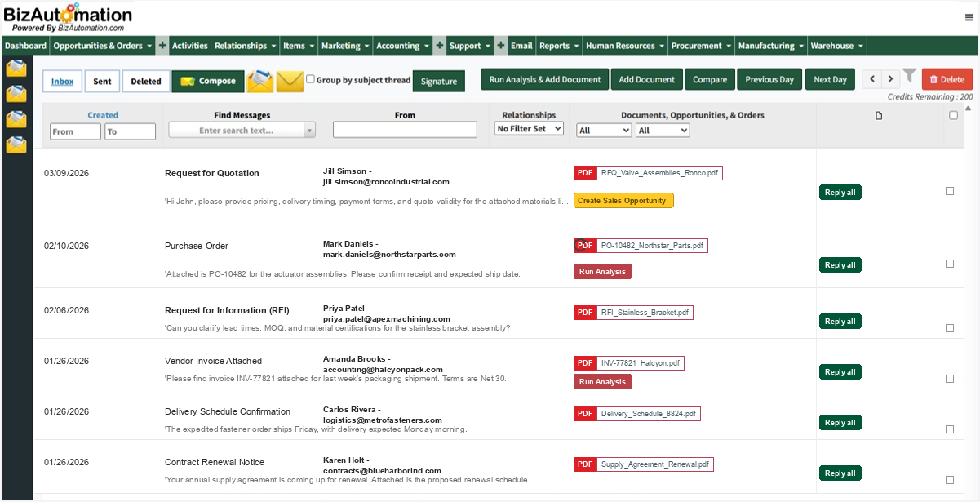
Task: Click the red Delete button
Action: [947, 79]
